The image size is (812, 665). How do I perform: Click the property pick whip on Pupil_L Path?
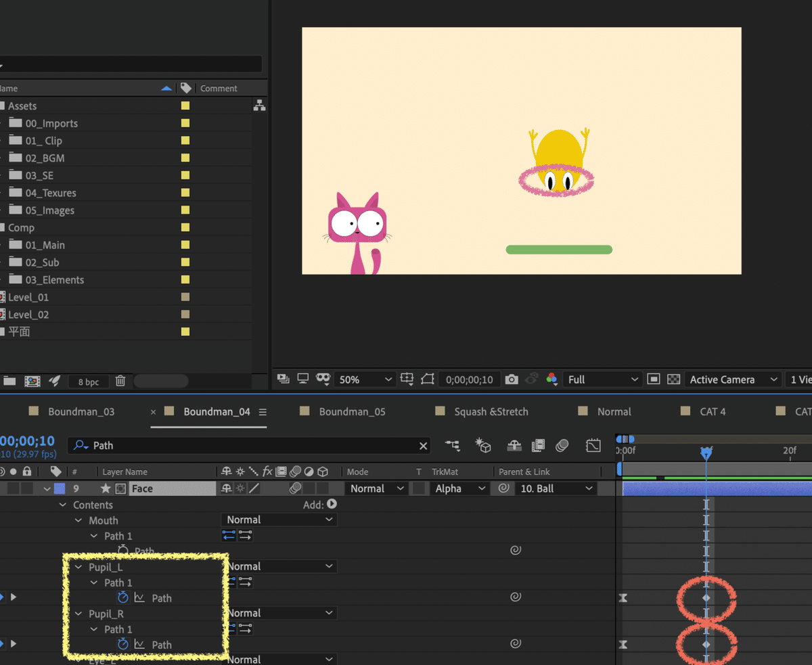click(516, 597)
